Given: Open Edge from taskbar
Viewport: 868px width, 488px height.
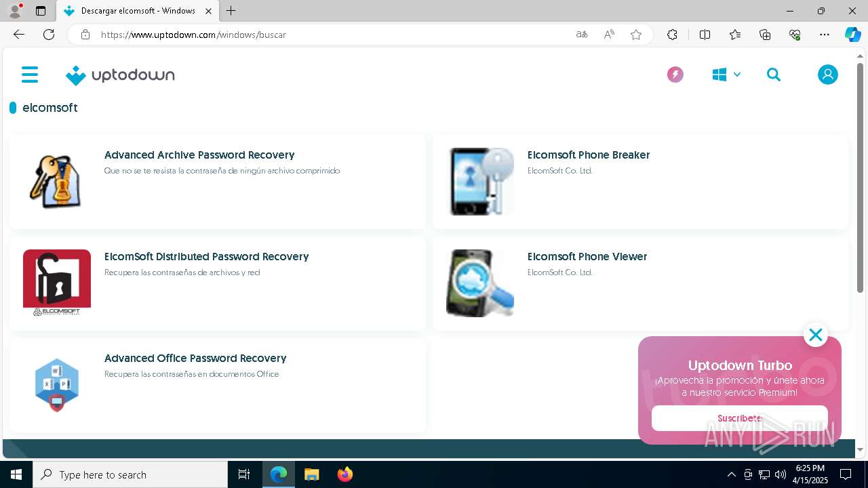Looking at the screenshot, I should click(x=279, y=474).
